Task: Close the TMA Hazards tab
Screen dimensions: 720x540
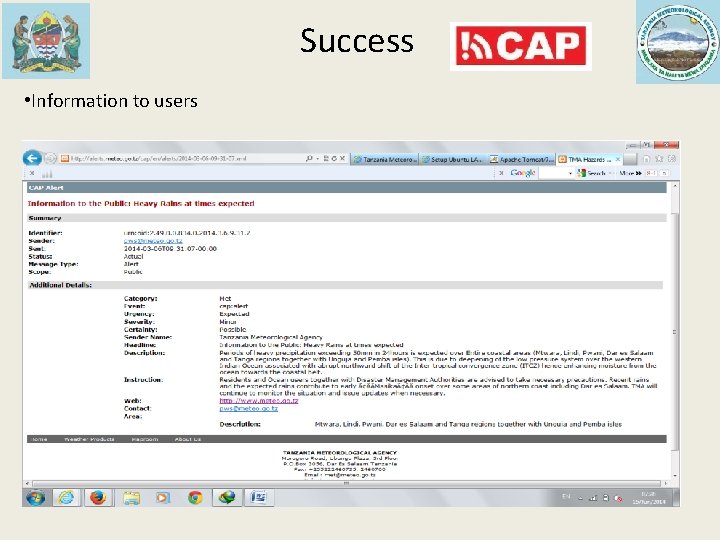Action: coord(618,159)
